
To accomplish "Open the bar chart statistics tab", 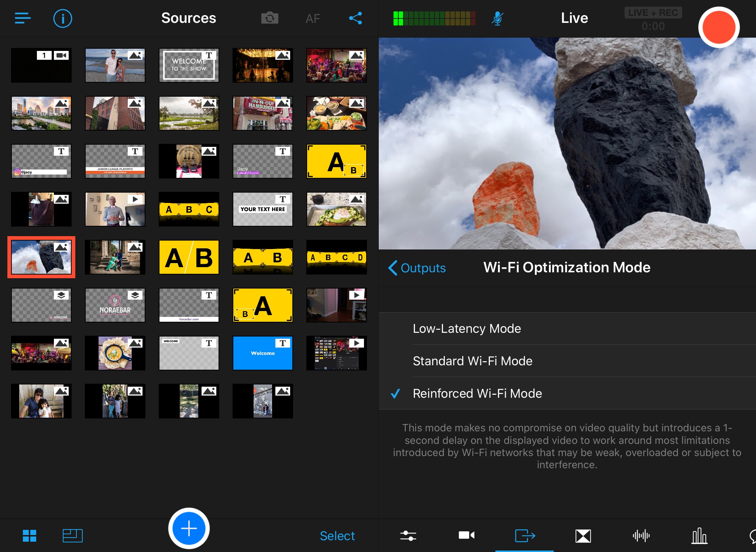I will point(699,536).
